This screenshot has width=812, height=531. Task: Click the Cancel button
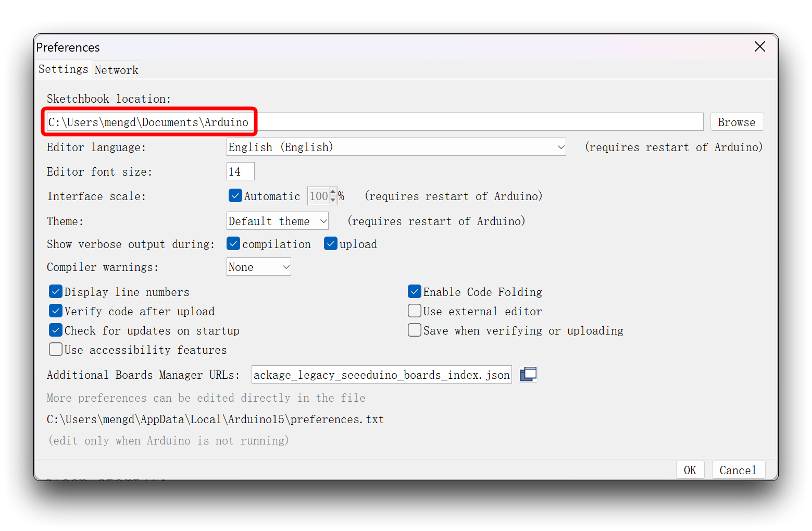point(738,470)
